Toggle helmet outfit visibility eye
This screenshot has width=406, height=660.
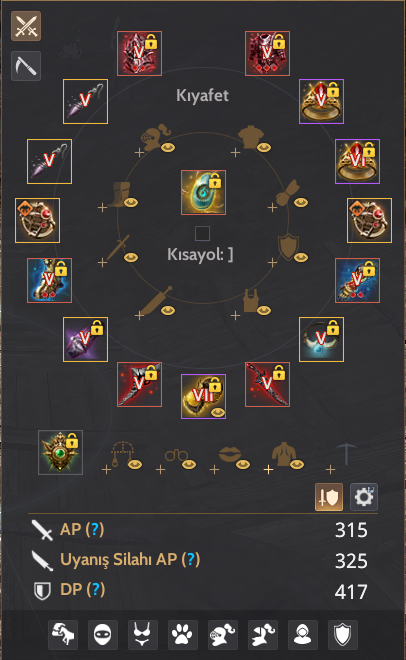168,147
